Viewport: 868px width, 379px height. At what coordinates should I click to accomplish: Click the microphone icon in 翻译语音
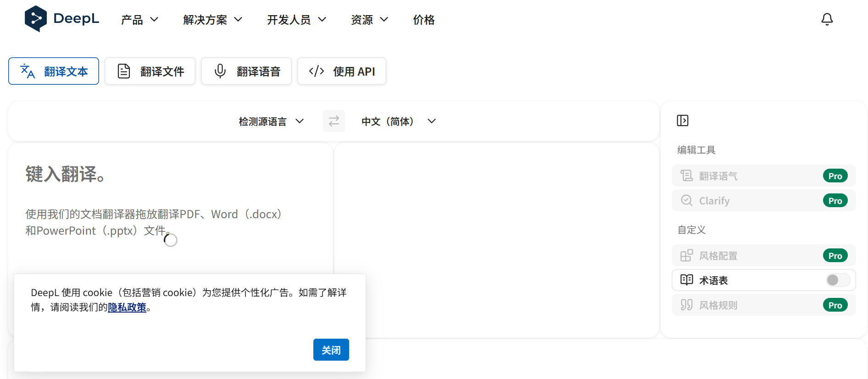tap(220, 71)
